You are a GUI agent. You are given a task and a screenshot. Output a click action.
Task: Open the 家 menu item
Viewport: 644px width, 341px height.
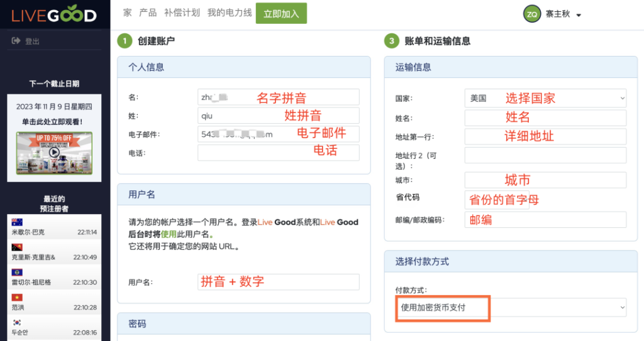click(x=127, y=13)
